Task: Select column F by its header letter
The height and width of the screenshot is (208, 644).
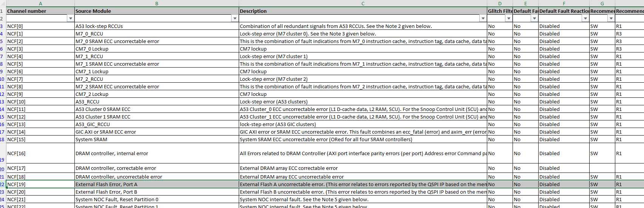Action: click(x=564, y=3)
